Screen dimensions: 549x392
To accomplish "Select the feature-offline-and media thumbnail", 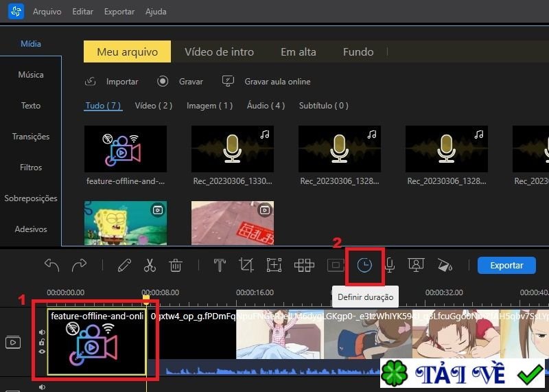I will (126, 149).
